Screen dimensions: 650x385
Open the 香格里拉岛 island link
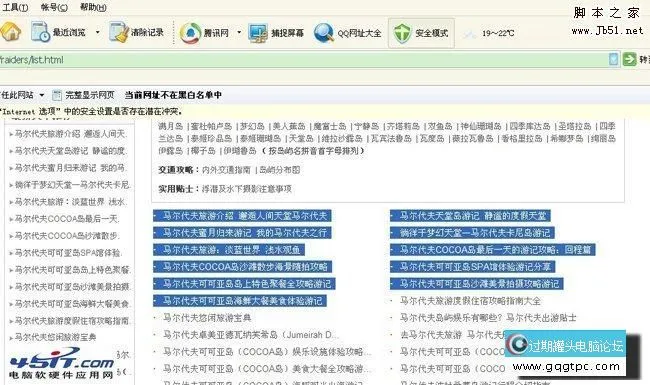pos(522,138)
